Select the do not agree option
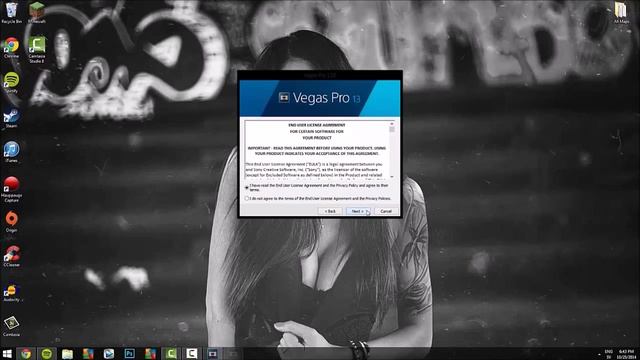This screenshot has width=640, height=360. (247, 198)
